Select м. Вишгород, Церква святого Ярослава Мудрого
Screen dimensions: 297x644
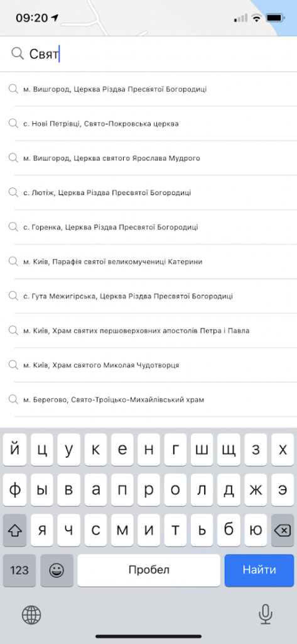[148, 158]
